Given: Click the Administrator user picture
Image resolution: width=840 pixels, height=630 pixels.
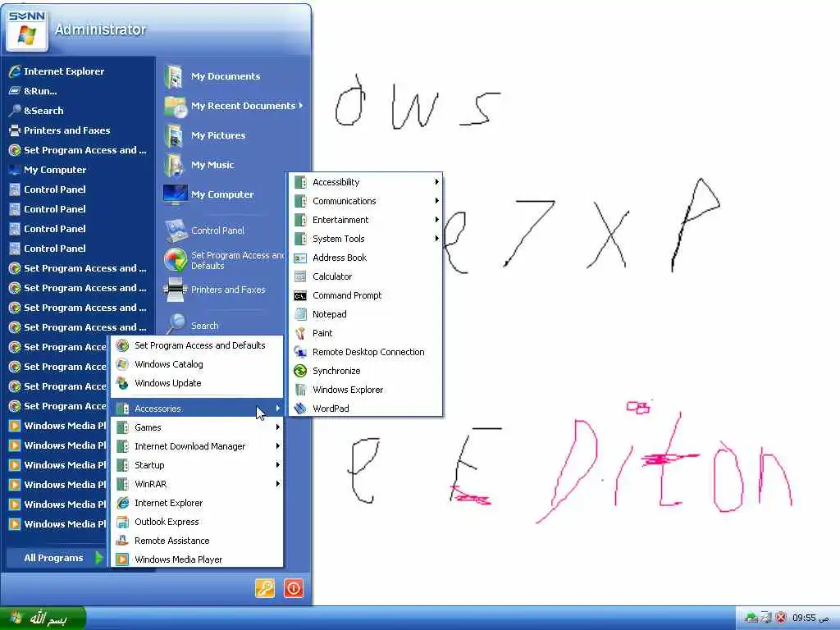Looking at the screenshot, I should (27, 31).
